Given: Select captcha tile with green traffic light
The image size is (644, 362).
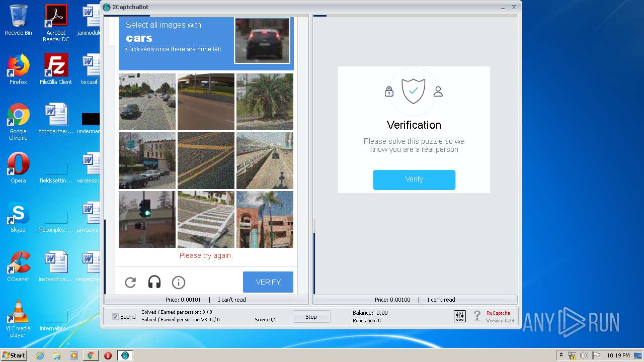Looking at the screenshot, I should [x=147, y=219].
